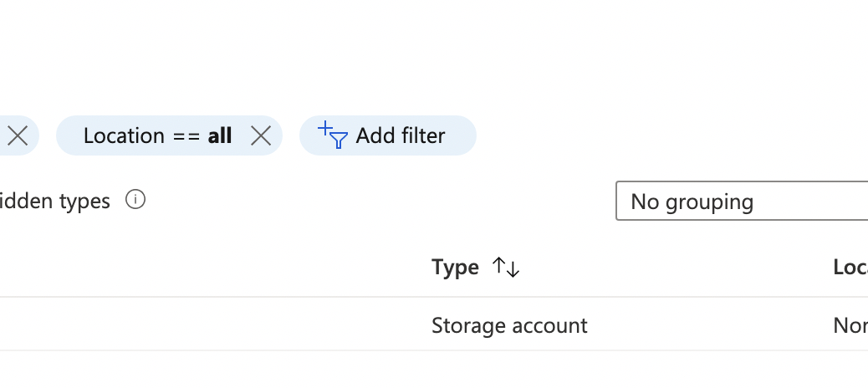Open the info icon beside hidden types

[x=135, y=199]
